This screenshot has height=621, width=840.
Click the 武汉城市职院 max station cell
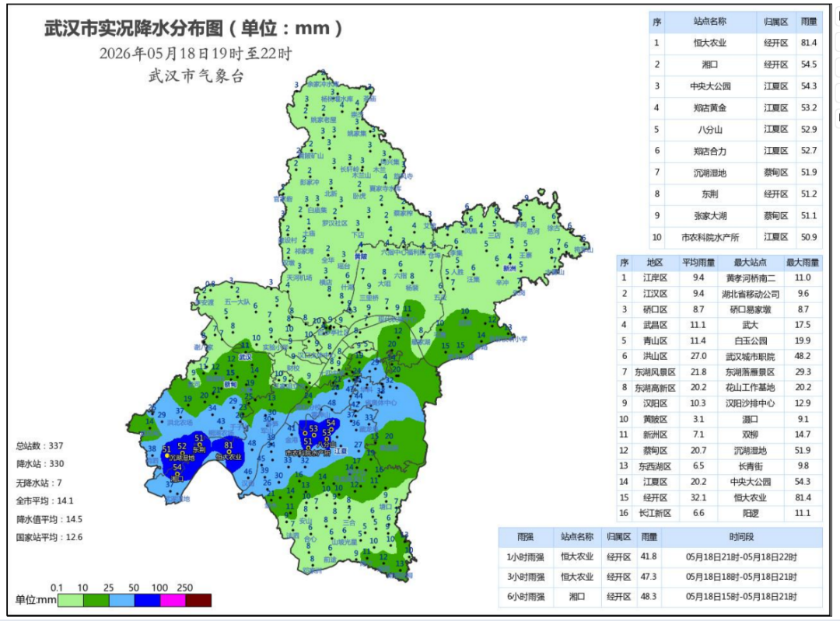[x=750, y=357]
